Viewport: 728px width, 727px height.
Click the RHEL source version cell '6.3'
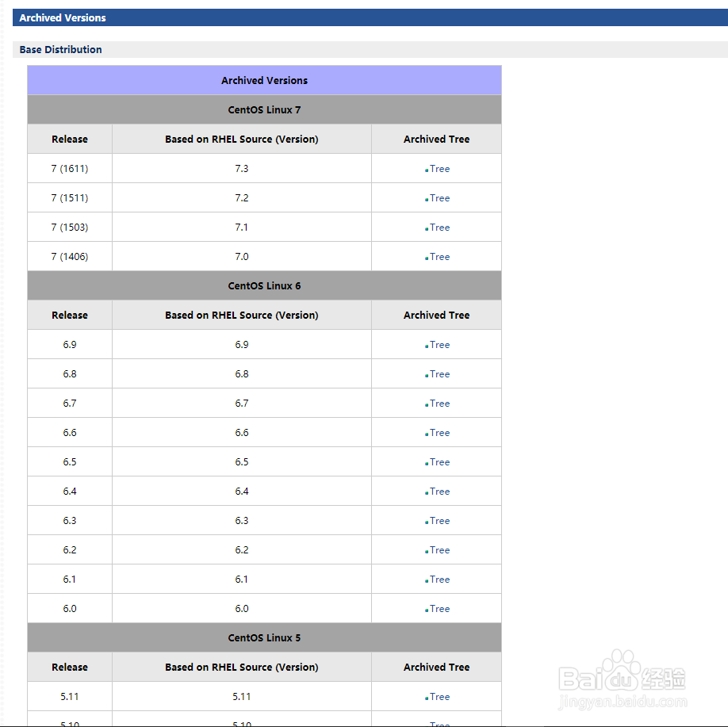click(241, 520)
